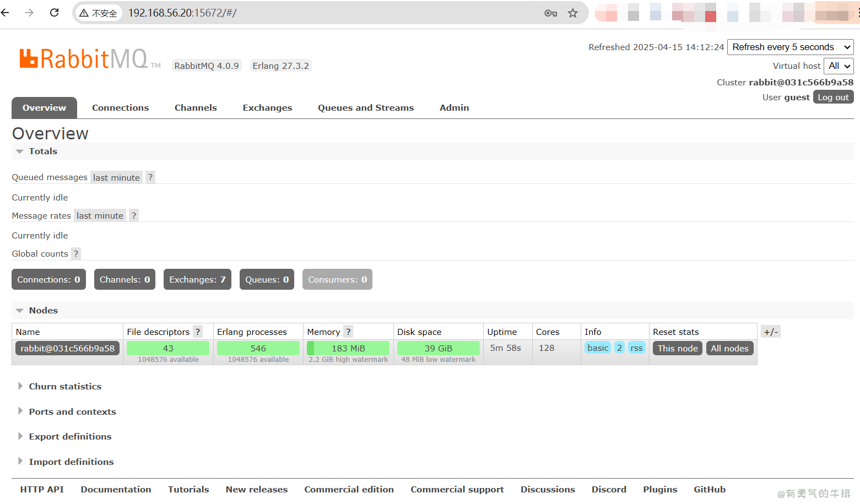Toggle the rss info tag
Viewport: 860px width, 504px height.
[x=636, y=348]
